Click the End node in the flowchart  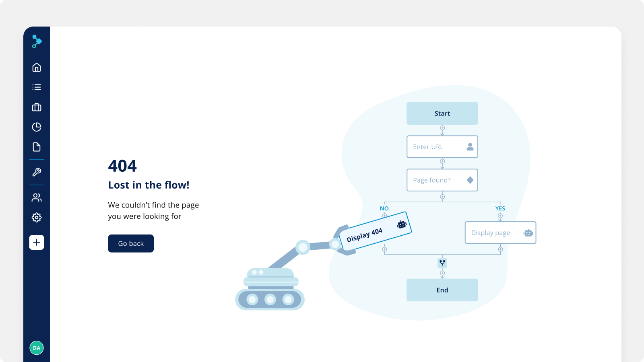point(442,290)
